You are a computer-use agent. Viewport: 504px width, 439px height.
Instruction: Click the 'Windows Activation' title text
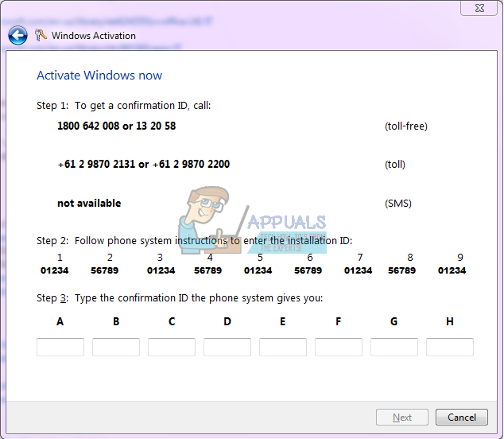94,35
